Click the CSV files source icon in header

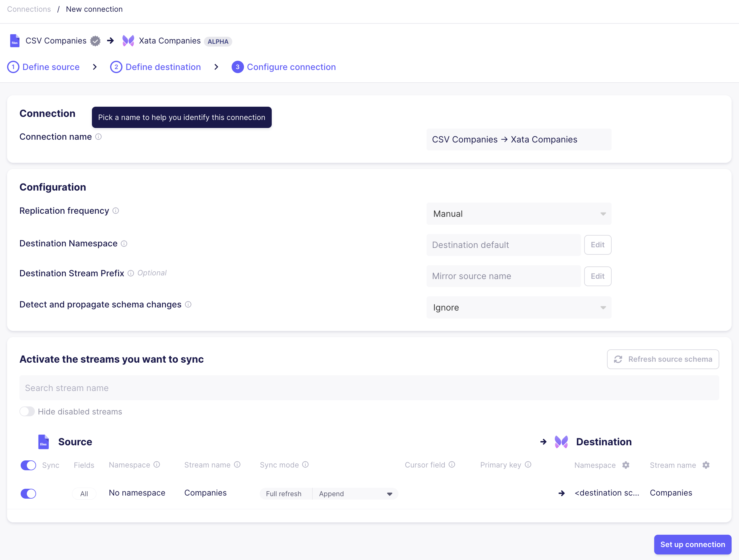[15, 41]
